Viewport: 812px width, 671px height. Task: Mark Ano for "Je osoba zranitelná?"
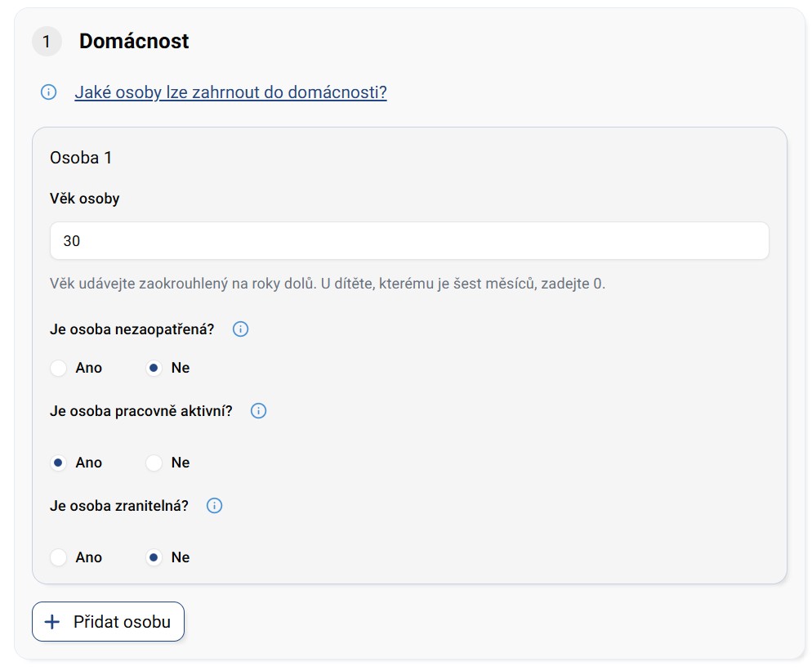pos(59,557)
